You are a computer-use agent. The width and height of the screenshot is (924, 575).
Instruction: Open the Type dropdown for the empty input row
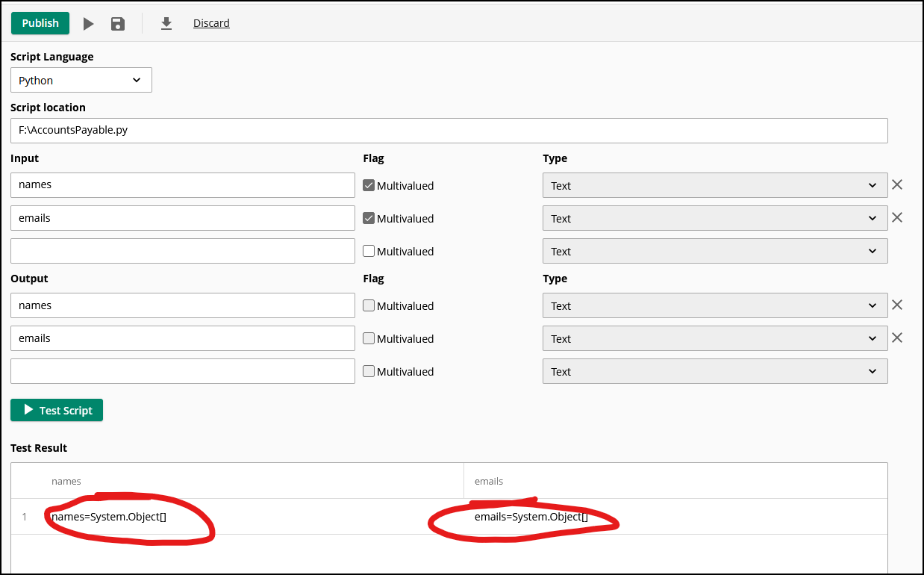(x=715, y=251)
